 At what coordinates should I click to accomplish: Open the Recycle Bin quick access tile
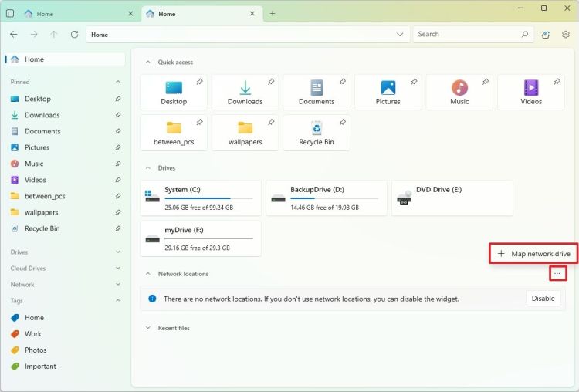click(317, 132)
